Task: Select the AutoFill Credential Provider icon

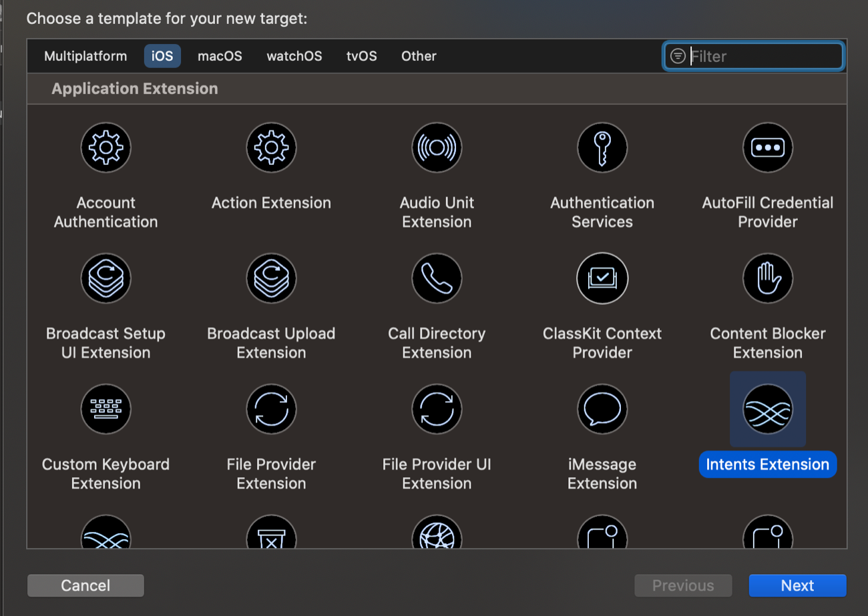Action: pos(768,147)
